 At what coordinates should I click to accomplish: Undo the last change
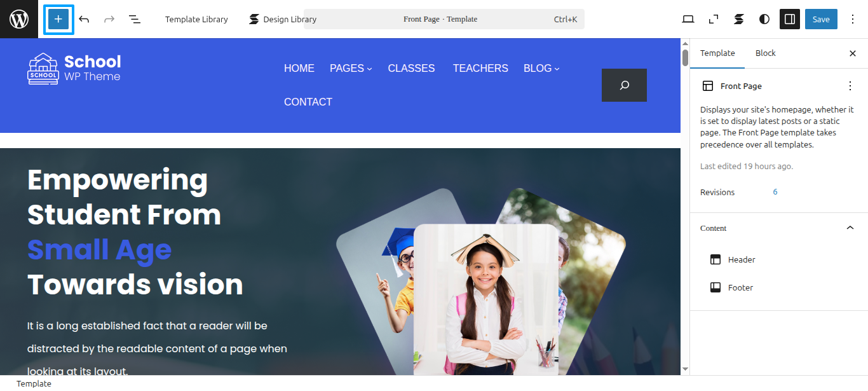(x=84, y=19)
